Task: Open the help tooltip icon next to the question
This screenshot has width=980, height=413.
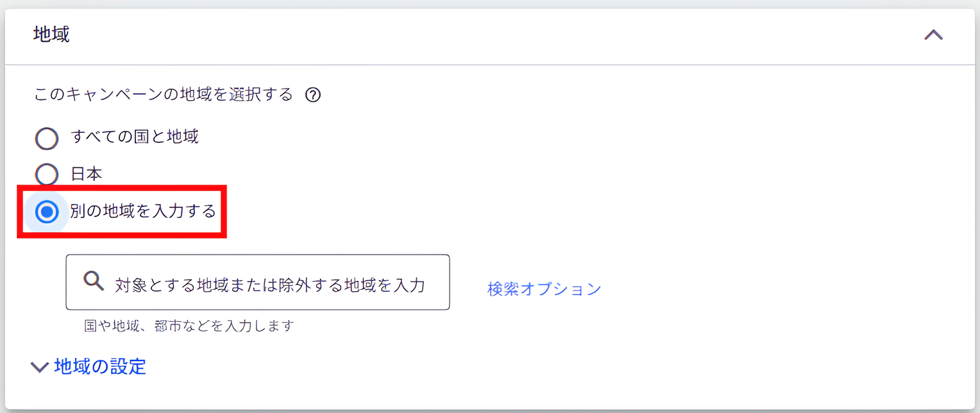Action: click(314, 94)
